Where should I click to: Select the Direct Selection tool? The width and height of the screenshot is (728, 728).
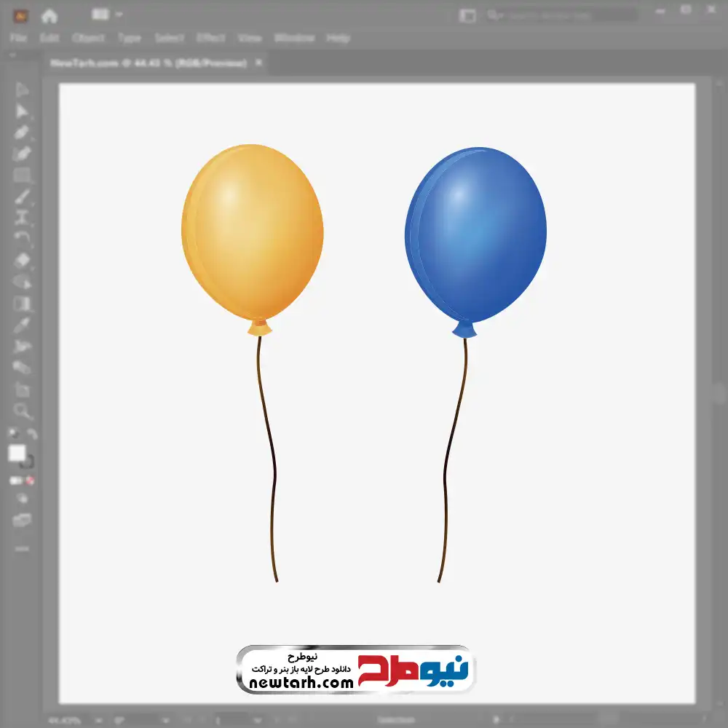coord(22,111)
